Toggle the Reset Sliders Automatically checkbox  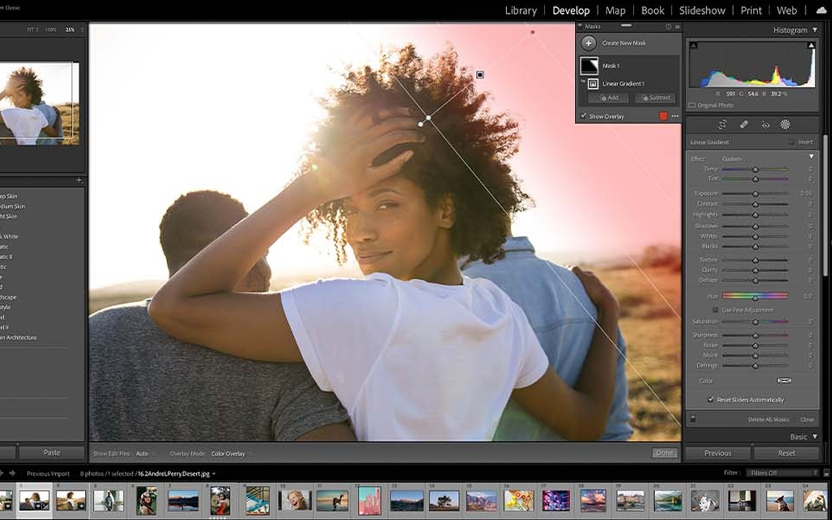pos(710,399)
